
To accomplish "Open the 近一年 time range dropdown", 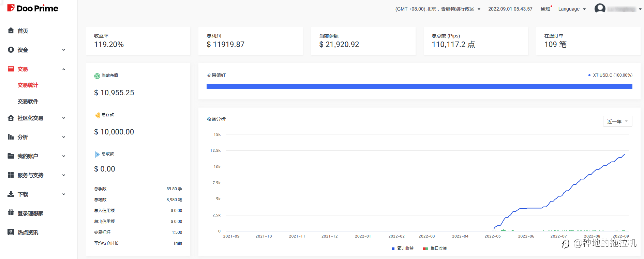I will [617, 122].
